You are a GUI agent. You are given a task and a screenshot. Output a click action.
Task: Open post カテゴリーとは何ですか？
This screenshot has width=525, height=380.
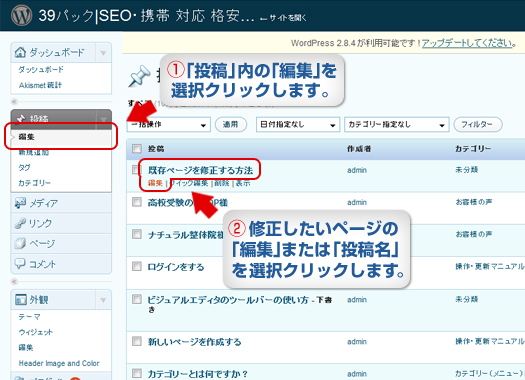198,374
